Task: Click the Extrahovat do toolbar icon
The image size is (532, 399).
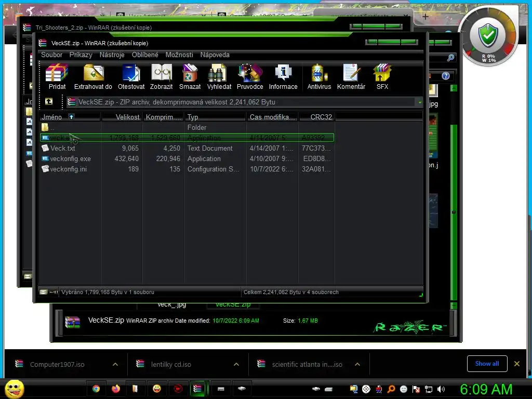Action: click(x=93, y=77)
